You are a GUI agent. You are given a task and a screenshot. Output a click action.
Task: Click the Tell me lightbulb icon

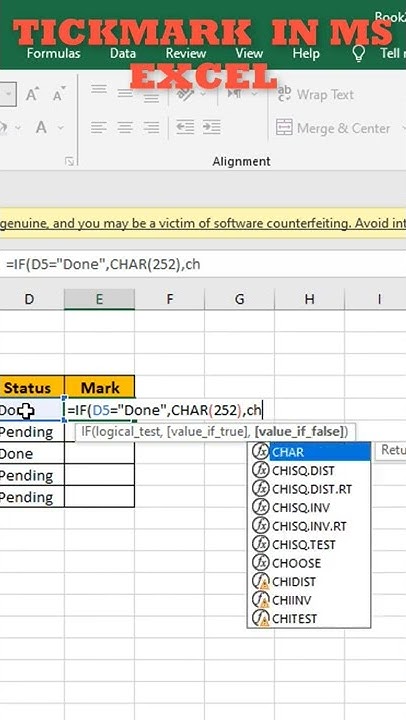pyautogui.click(x=359, y=53)
